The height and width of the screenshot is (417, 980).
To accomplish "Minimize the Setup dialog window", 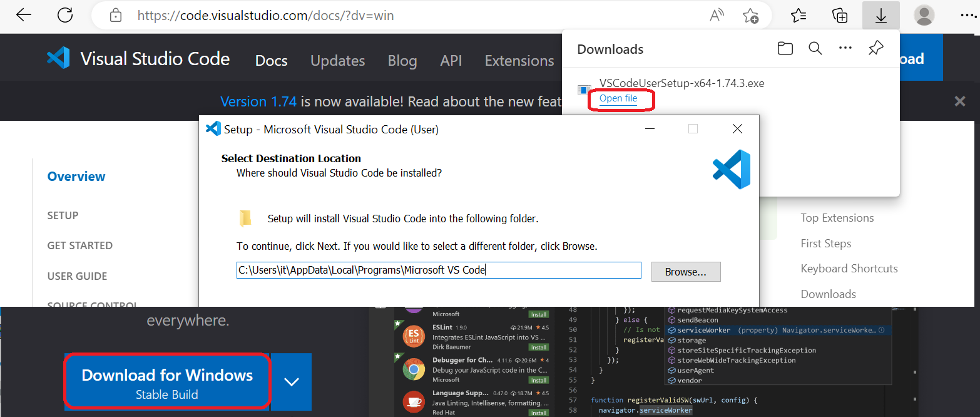I will [651, 129].
